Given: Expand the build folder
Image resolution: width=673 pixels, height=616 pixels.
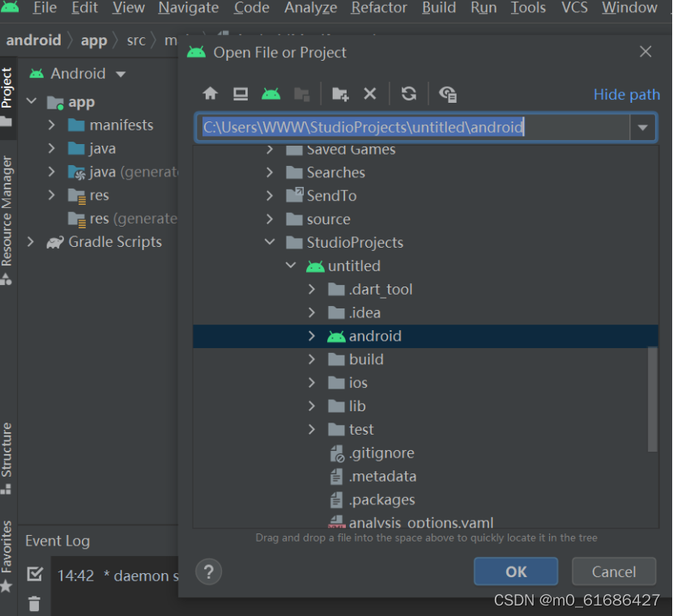Looking at the screenshot, I should tap(312, 359).
